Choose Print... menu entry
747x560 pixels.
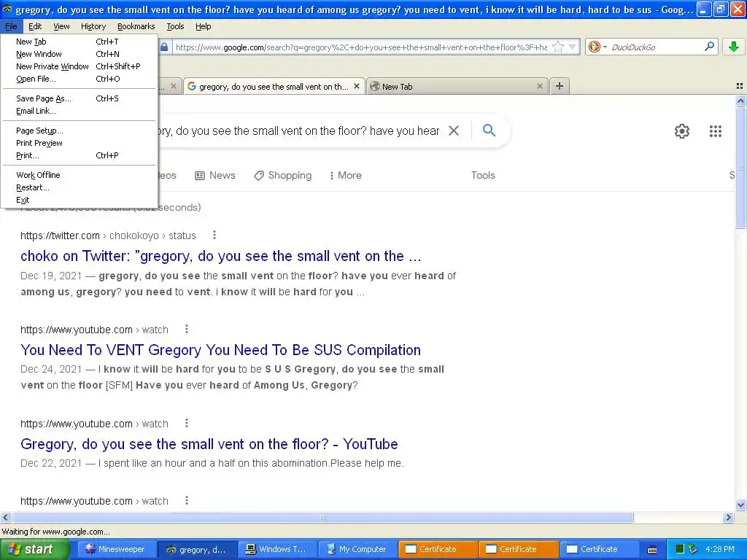pyautogui.click(x=79, y=155)
